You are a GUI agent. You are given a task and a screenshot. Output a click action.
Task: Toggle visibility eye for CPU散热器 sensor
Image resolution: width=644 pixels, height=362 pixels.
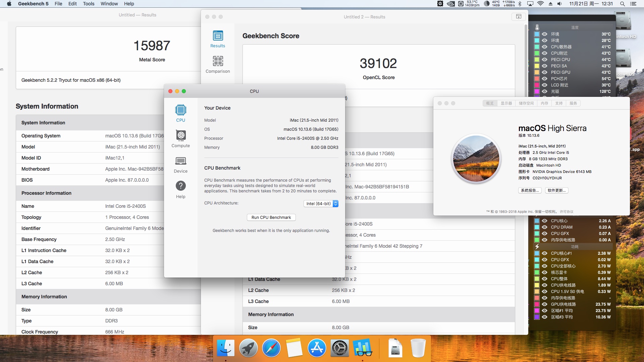pos(544,47)
